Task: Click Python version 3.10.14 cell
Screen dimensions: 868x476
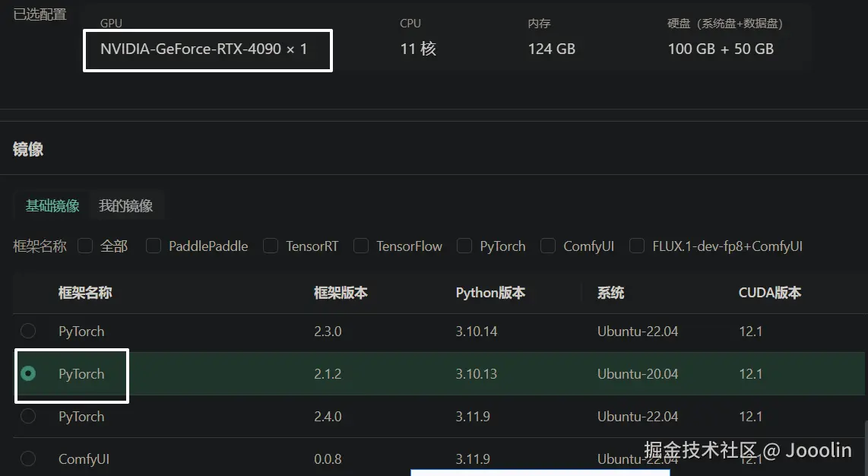Action: pos(477,332)
